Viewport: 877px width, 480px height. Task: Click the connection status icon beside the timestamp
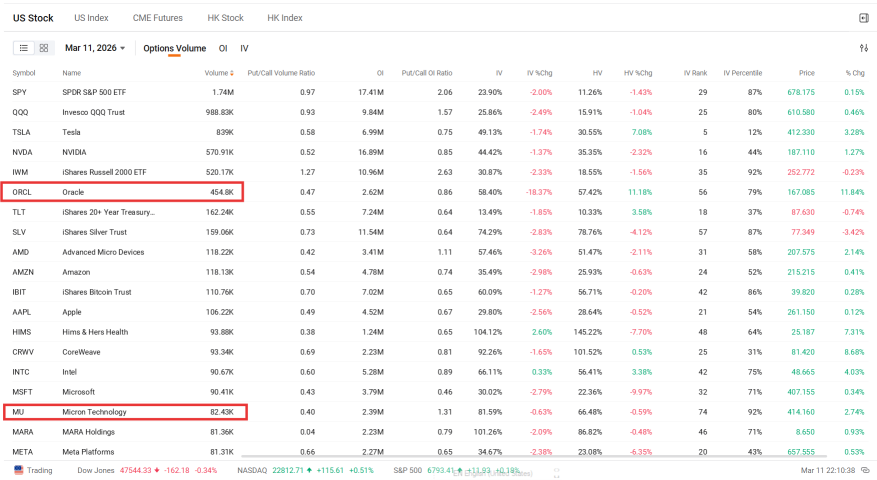pos(865,470)
